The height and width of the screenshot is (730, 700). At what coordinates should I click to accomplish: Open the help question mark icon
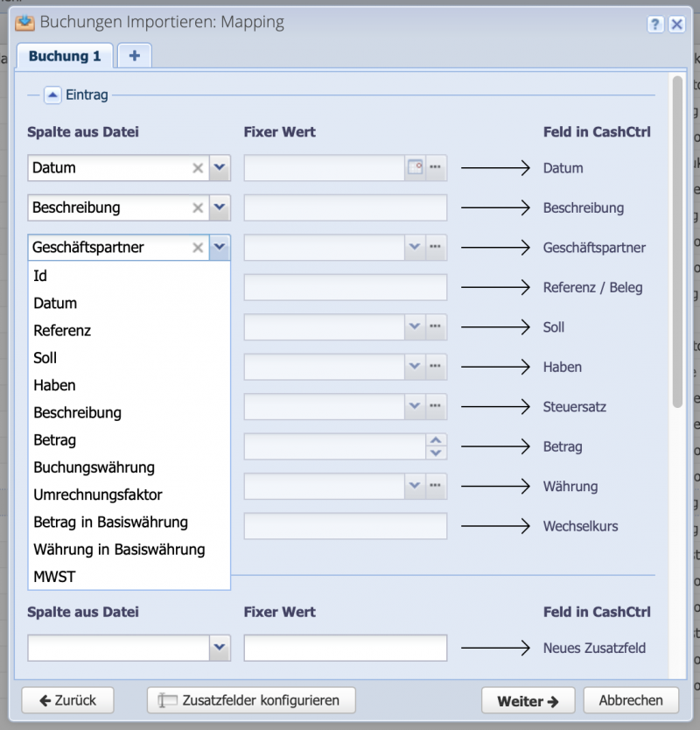(655, 24)
